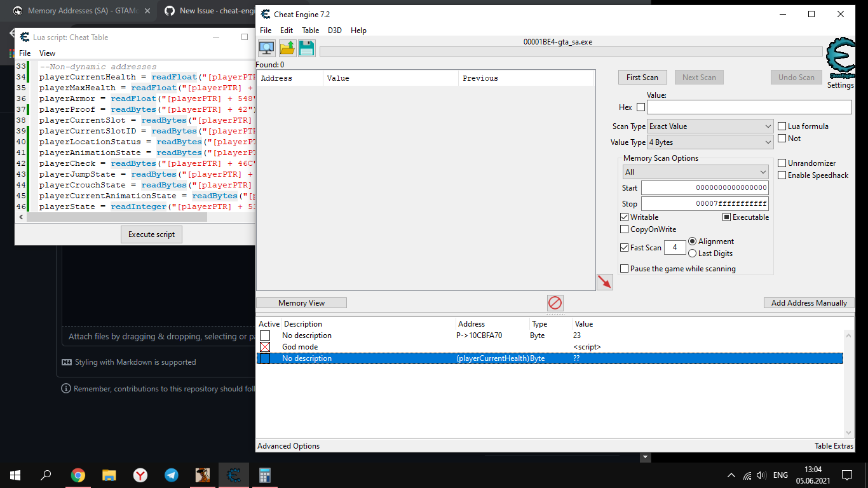
Task: Open the process selection icon
Action: pyautogui.click(x=266, y=48)
